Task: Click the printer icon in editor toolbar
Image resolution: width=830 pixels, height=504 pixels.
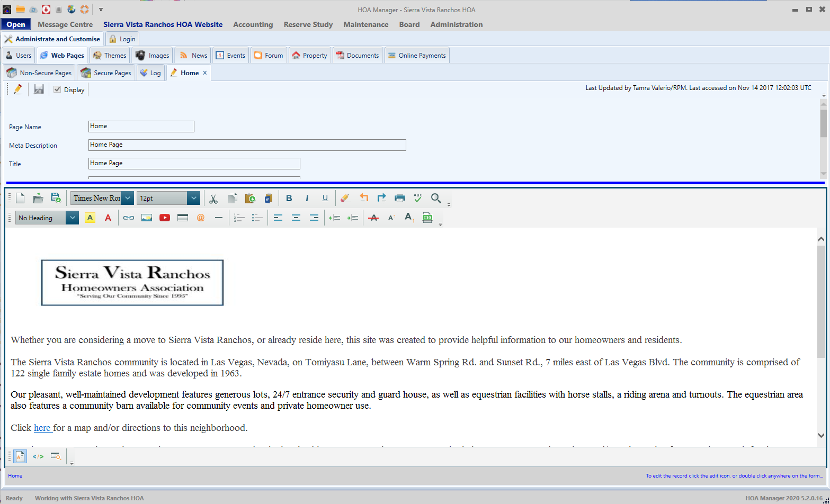Action: [x=400, y=198]
